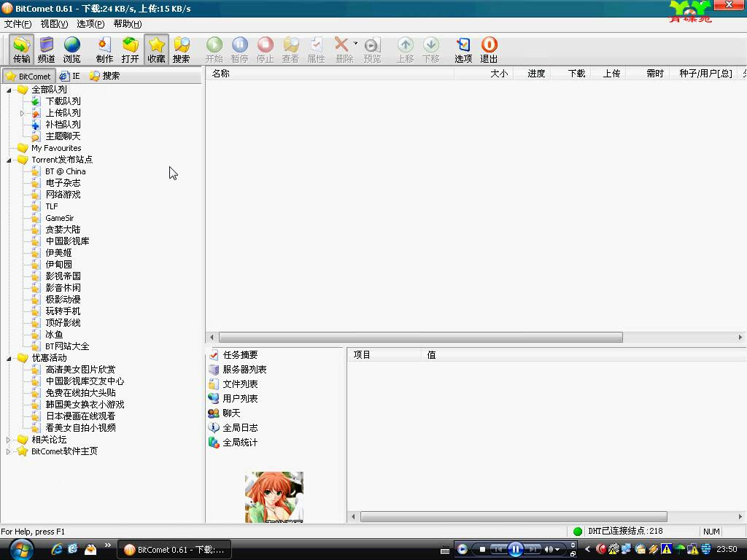Collapse the Torrent发布站点 folder
The width and height of the screenshot is (747, 560).
pos(9,160)
